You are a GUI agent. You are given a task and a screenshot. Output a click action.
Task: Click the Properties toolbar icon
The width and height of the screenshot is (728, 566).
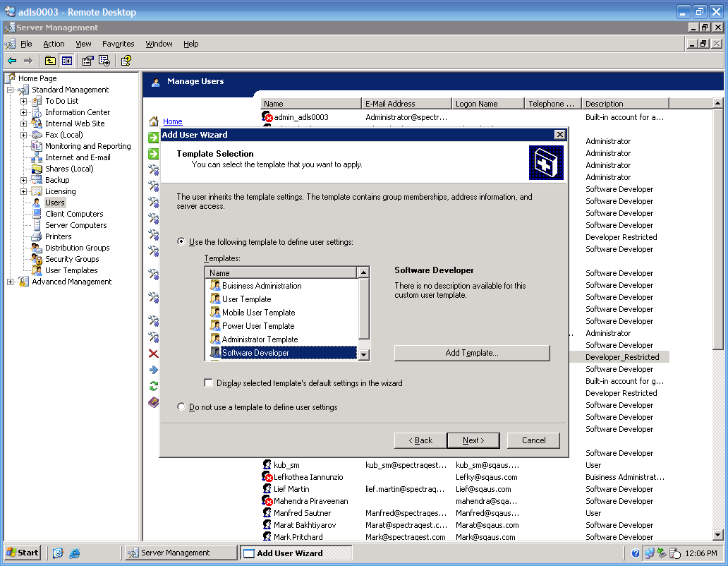[88, 61]
